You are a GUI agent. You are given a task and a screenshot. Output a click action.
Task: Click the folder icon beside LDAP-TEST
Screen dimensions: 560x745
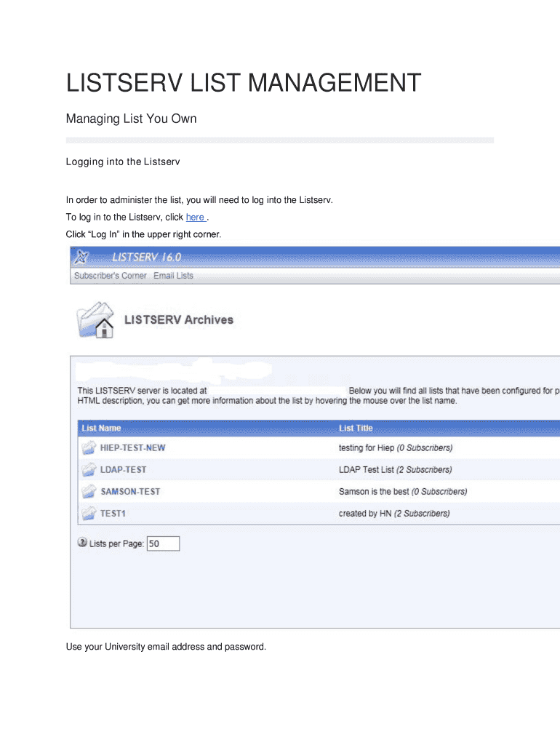(89, 469)
